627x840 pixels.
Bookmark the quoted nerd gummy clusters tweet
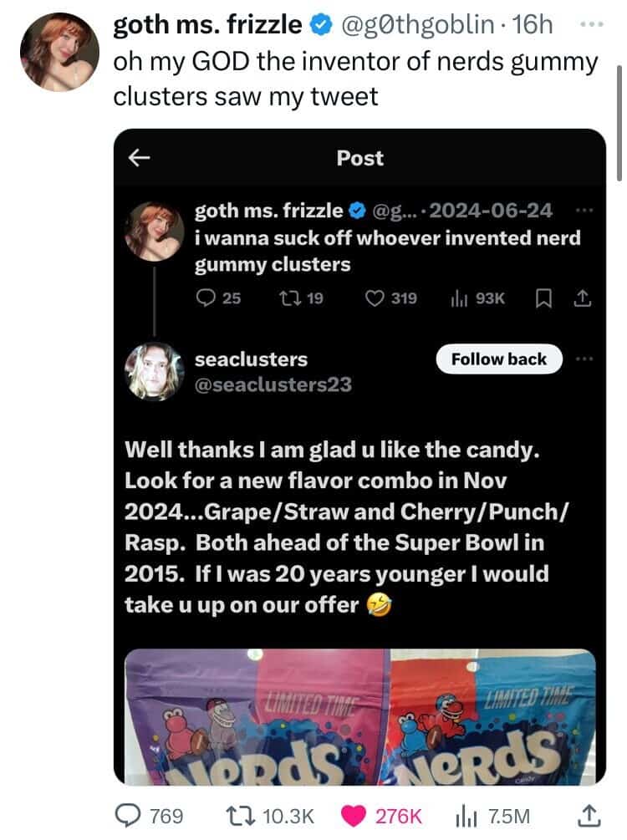(x=544, y=298)
